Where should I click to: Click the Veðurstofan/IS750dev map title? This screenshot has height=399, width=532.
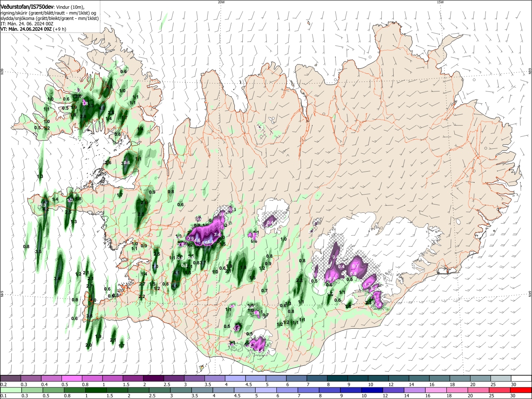(x=27, y=7)
